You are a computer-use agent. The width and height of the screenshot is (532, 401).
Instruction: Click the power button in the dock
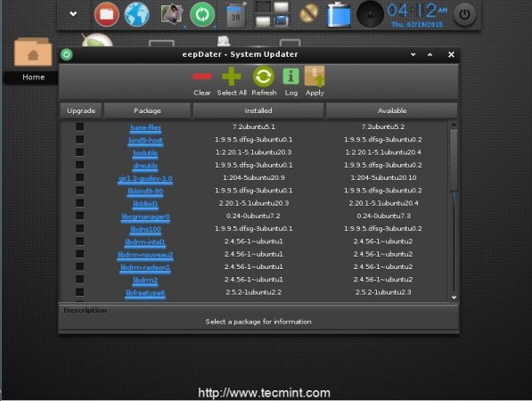coord(464,14)
